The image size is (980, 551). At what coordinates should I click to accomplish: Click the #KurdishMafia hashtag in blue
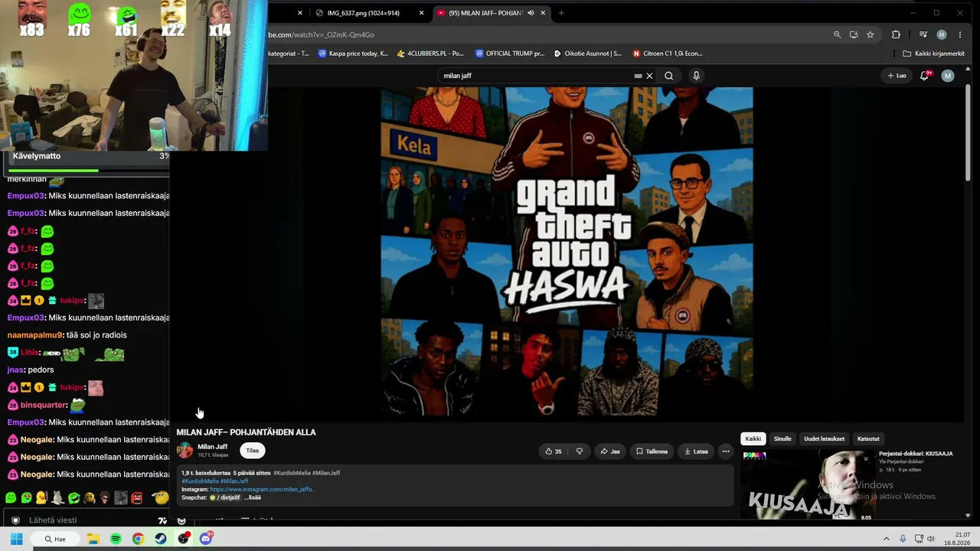click(200, 481)
